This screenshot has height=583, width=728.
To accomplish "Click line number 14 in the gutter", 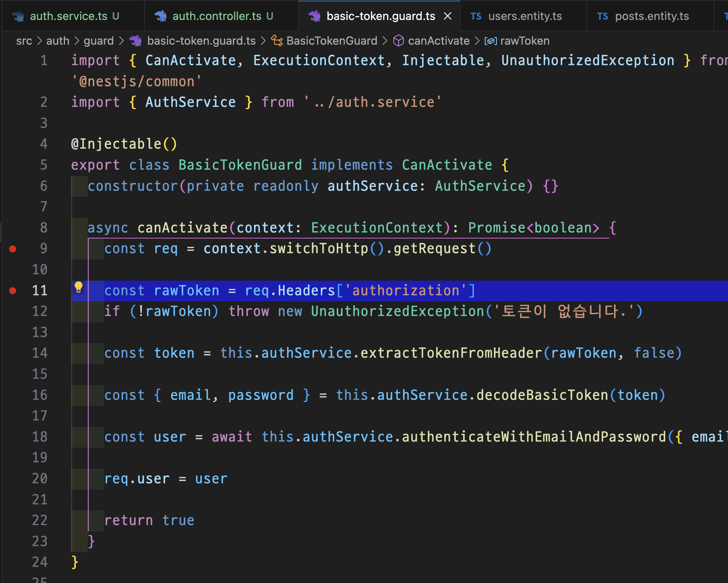I will (x=40, y=353).
